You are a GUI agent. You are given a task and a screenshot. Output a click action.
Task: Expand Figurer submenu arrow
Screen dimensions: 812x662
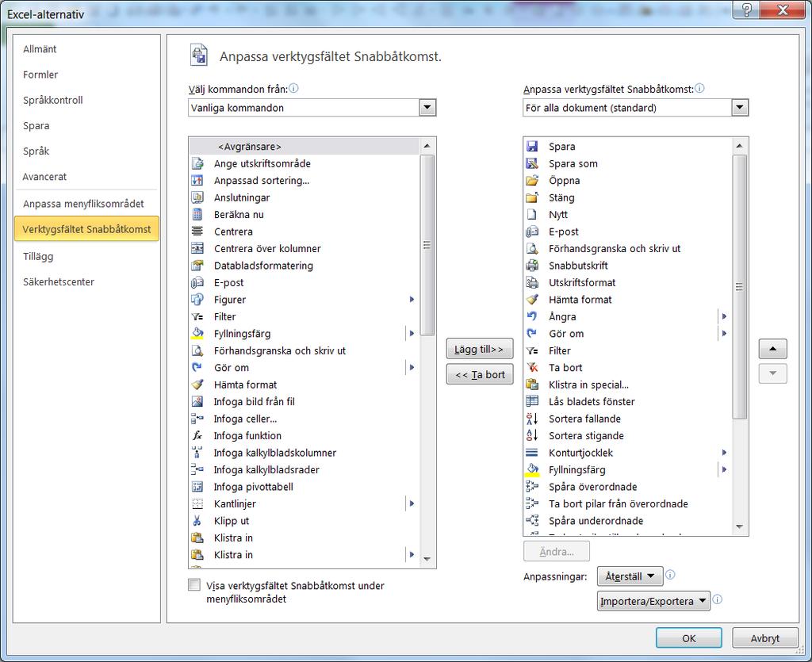412,299
